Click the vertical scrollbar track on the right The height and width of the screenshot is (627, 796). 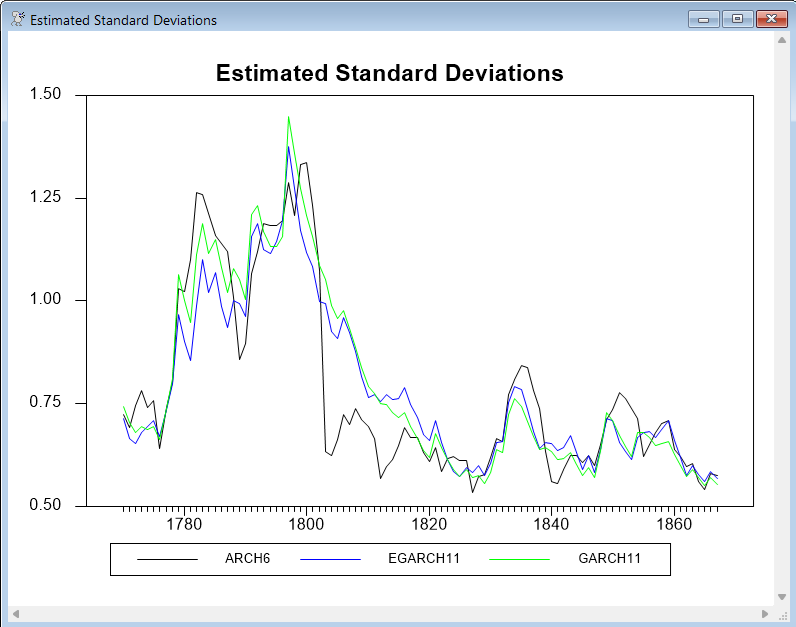tap(781, 318)
